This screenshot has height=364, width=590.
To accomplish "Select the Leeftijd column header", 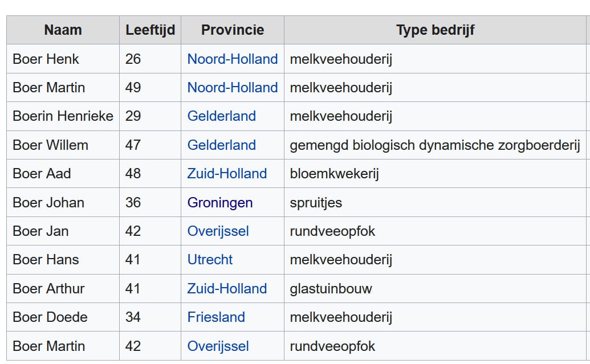I will [150, 30].
